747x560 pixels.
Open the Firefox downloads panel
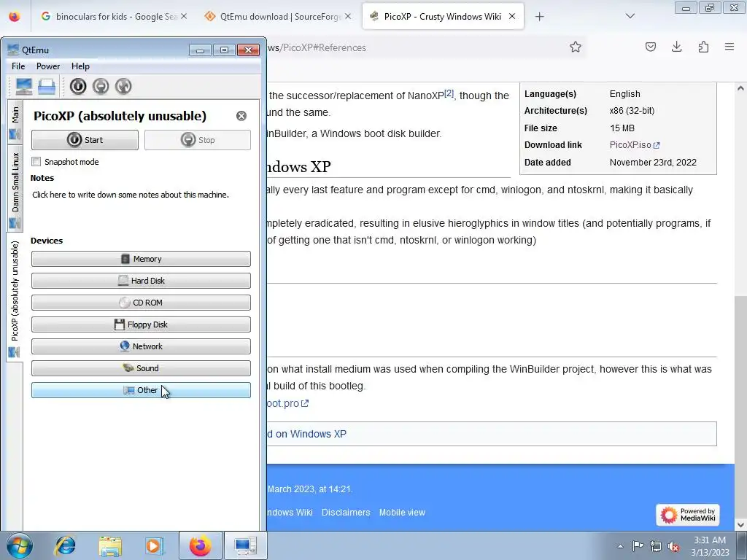click(677, 47)
